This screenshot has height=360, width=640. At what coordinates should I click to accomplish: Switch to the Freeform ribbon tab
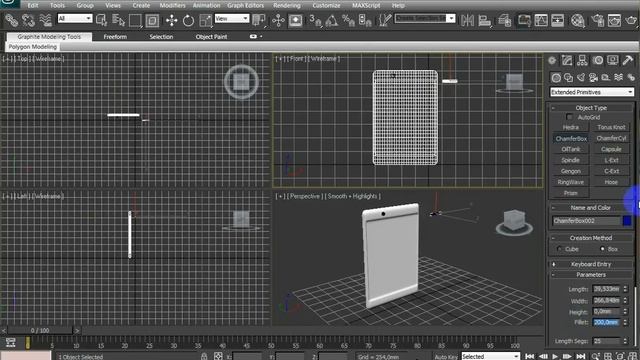[115, 37]
